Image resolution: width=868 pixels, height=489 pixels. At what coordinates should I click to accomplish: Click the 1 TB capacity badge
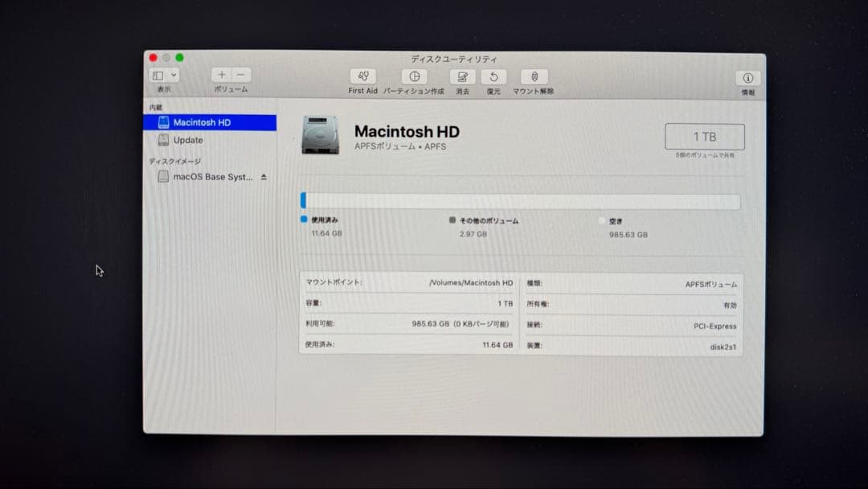[704, 136]
